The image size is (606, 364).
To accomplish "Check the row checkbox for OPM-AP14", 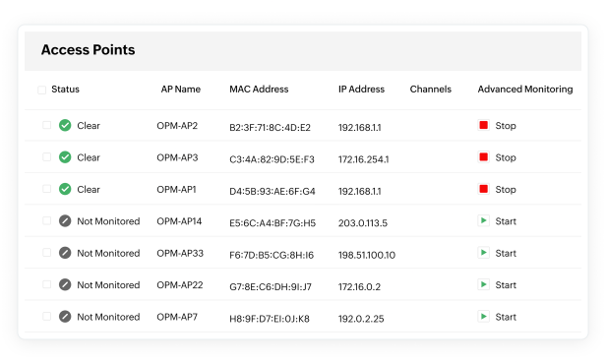I will 47,220.
